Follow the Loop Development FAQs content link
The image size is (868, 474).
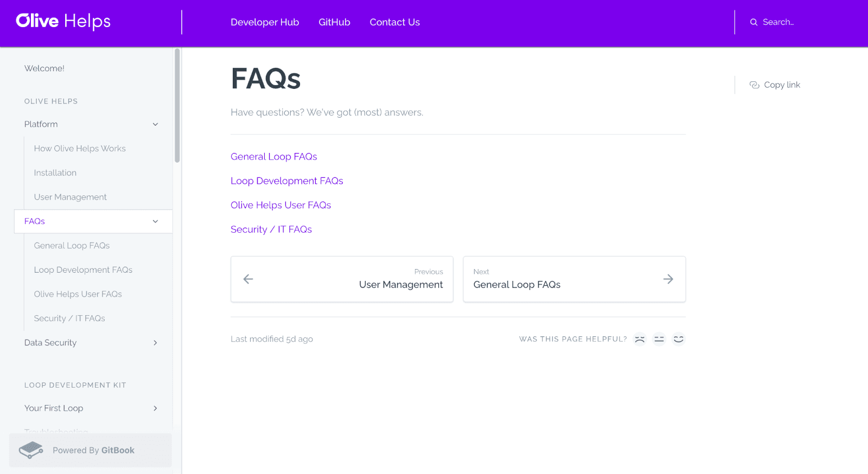(x=287, y=181)
